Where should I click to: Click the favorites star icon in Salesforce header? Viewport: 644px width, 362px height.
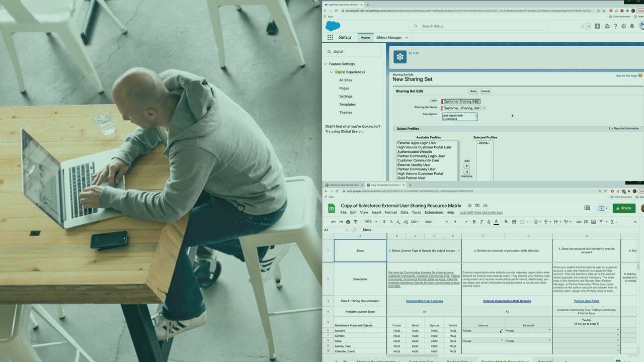click(x=583, y=26)
